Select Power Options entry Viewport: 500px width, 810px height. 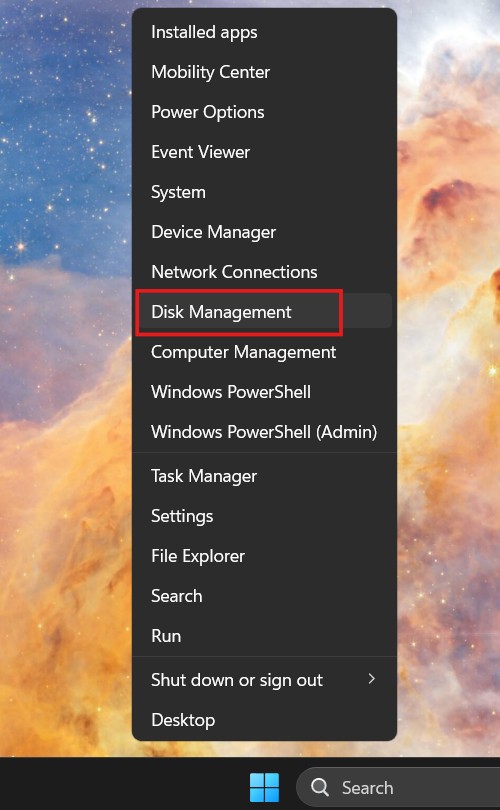(264, 112)
